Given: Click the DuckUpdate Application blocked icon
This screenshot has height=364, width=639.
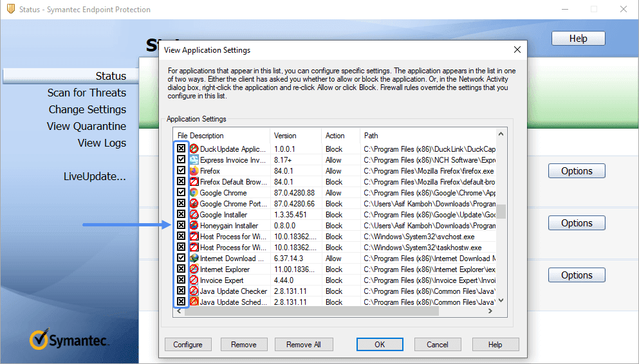Looking at the screenshot, I should pos(194,149).
